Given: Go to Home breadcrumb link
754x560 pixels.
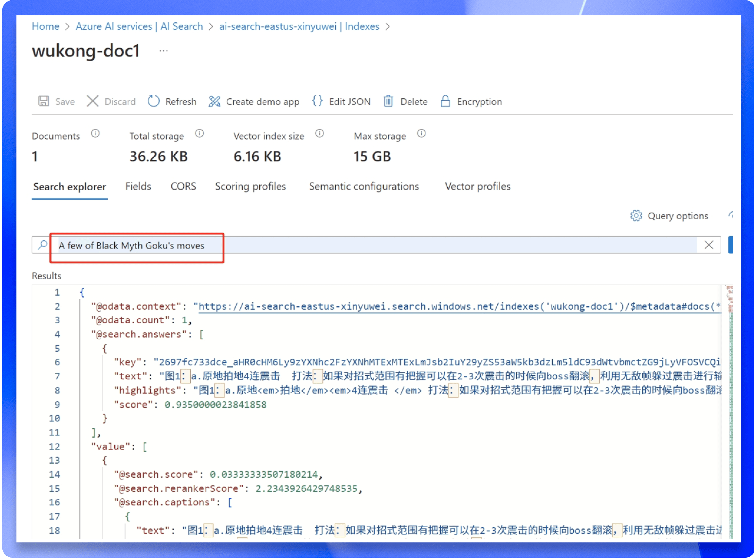Looking at the screenshot, I should (x=45, y=26).
